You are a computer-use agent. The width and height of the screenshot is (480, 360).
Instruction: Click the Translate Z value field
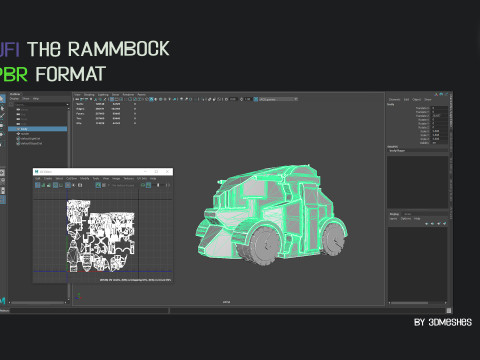coord(439,116)
